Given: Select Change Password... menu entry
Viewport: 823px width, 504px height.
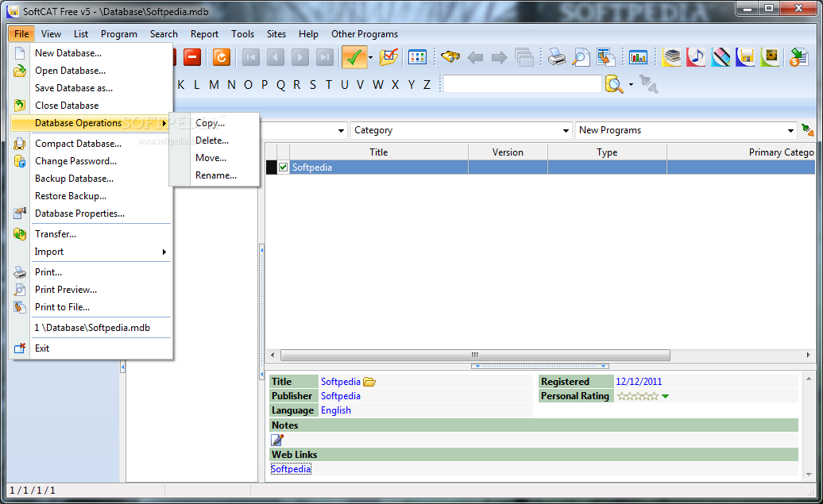Looking at the screenshot, I should (91, 161).
